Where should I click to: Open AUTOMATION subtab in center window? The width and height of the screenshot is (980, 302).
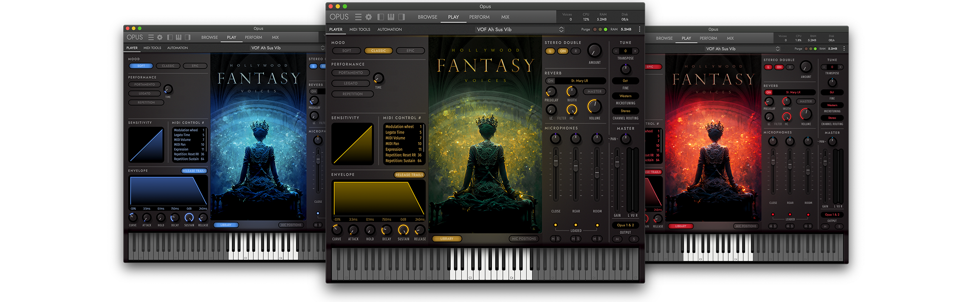coord(390,29)
